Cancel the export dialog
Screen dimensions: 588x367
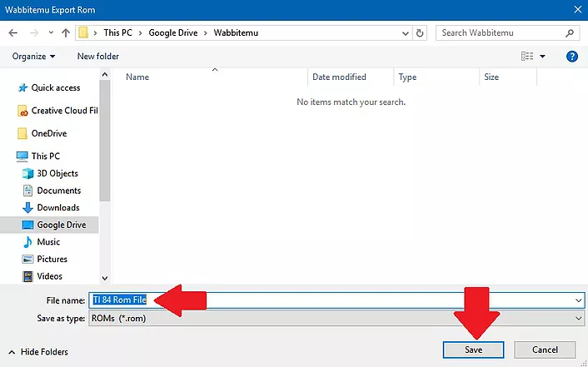(x=545, y=350)
